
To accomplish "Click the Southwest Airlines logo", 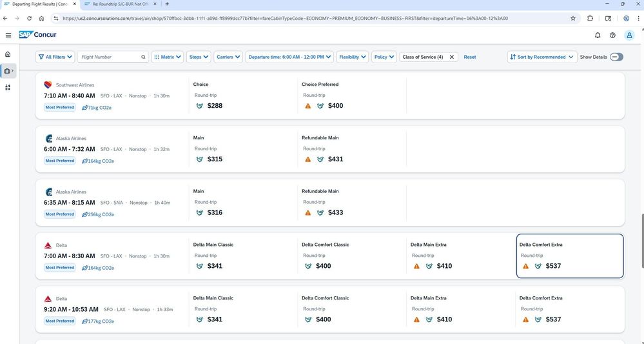I will pos(48,85).
